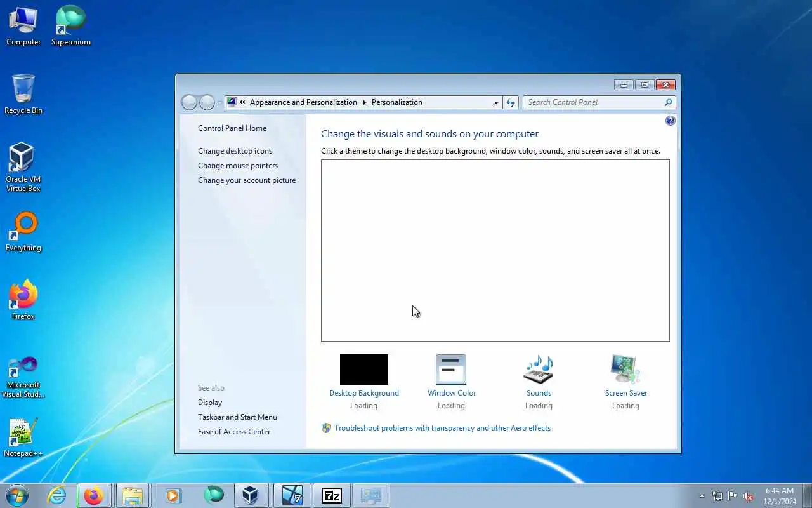Open Desktop Background settings icon
The height and width of the screenshot is (508, 812).
(x=364, y=370)
